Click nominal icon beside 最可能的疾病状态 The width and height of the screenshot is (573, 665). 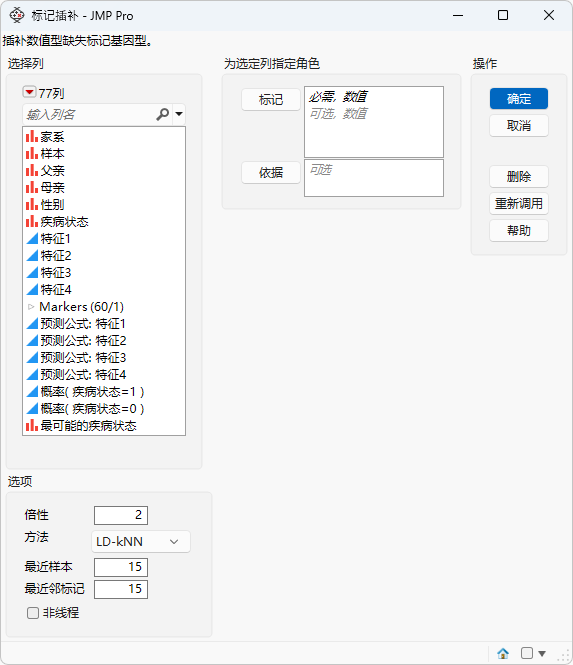point(32,425)
